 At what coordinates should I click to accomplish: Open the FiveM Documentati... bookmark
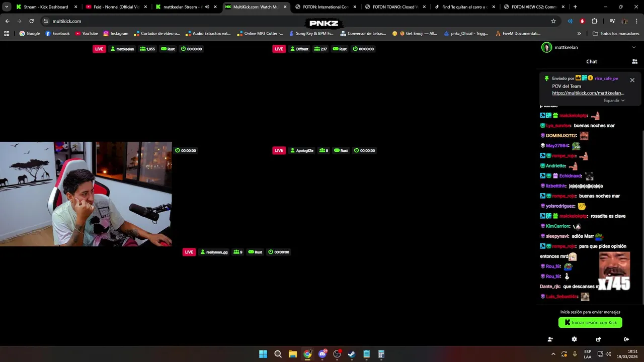518,34
